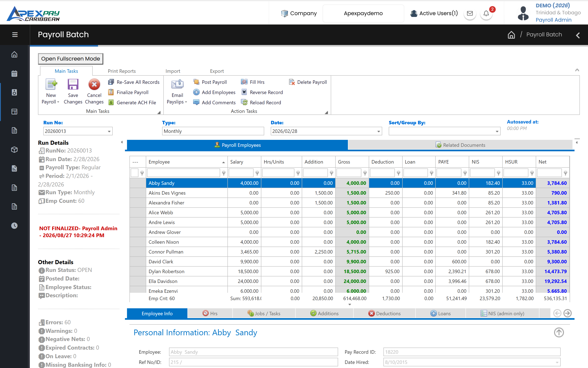Click the sidebar clock icon
The height and width of the screenshot is (368, 588).
coord(14,226)
